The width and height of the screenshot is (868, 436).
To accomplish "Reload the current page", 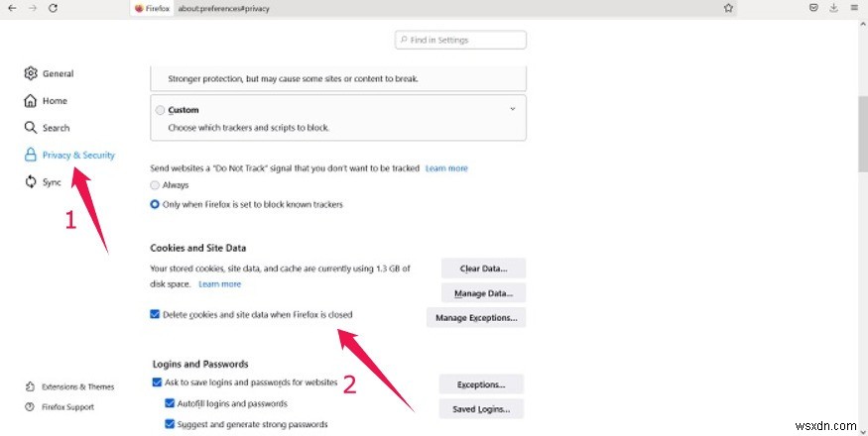I will point(54,8).
